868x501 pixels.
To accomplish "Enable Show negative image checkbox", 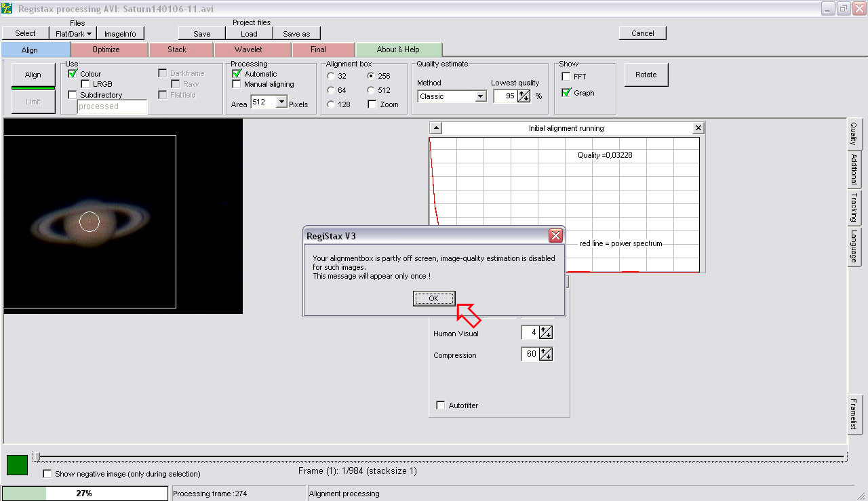I will pos(47,474).
